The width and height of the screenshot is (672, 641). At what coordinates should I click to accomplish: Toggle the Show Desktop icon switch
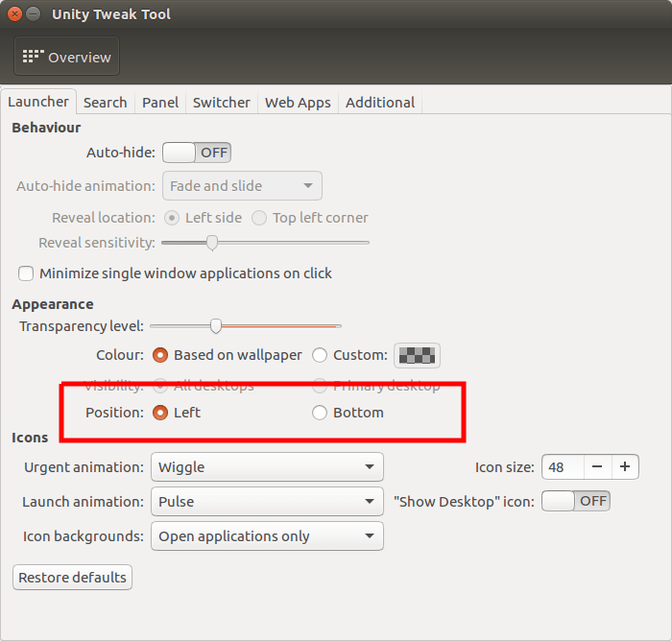(x=576, y=501)
